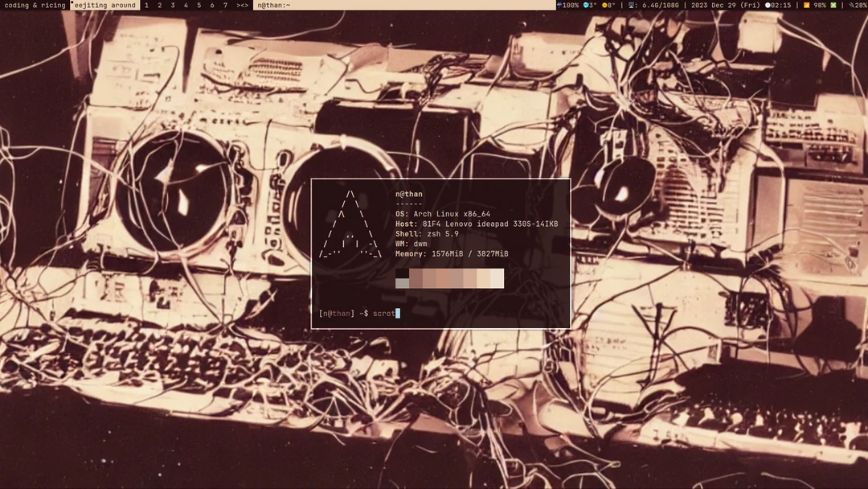Click the scrot command at the prompt
Viewport: 868px width, 489px height.
point(383,314)
